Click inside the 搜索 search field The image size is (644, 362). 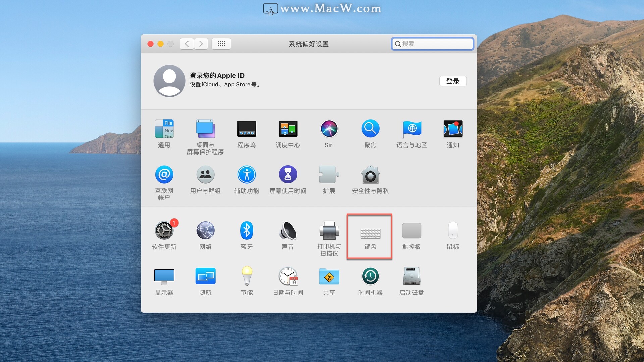(432, 44)
